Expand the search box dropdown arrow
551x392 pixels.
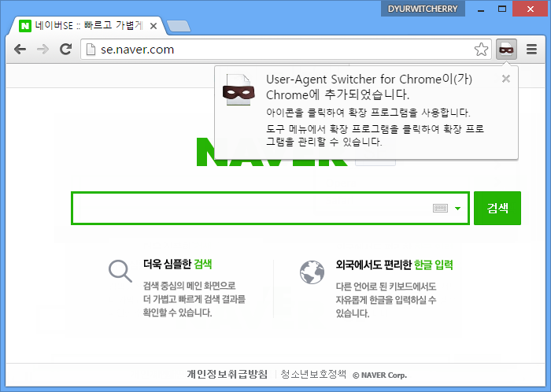click(x=457, y=209)
